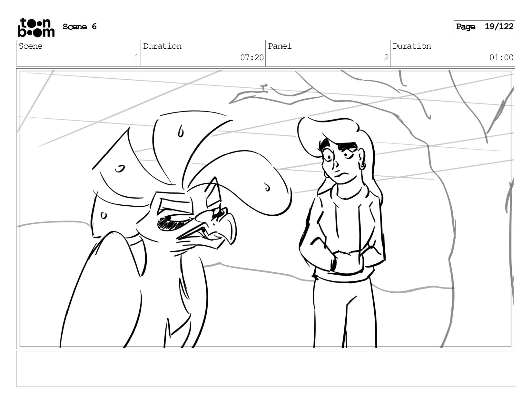The image size is (532, 411).
Task: Click the scene number value '1'
Action: pos(136,58)
